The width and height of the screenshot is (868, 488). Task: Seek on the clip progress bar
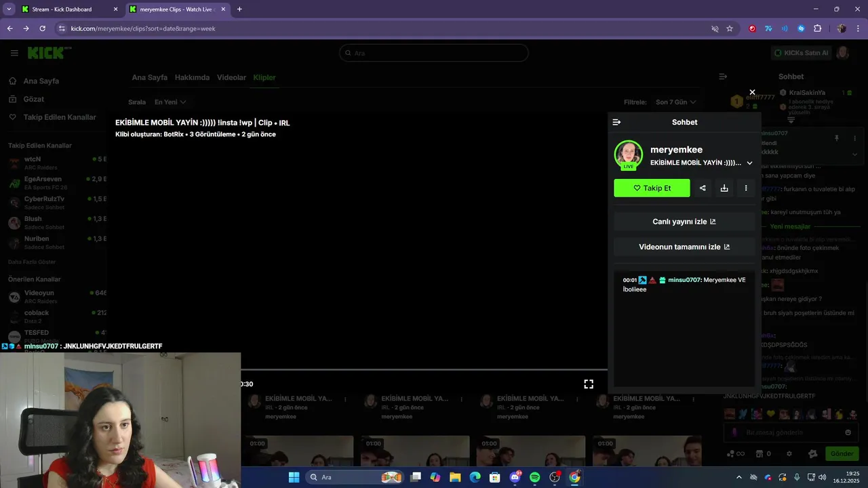[424, 370]
